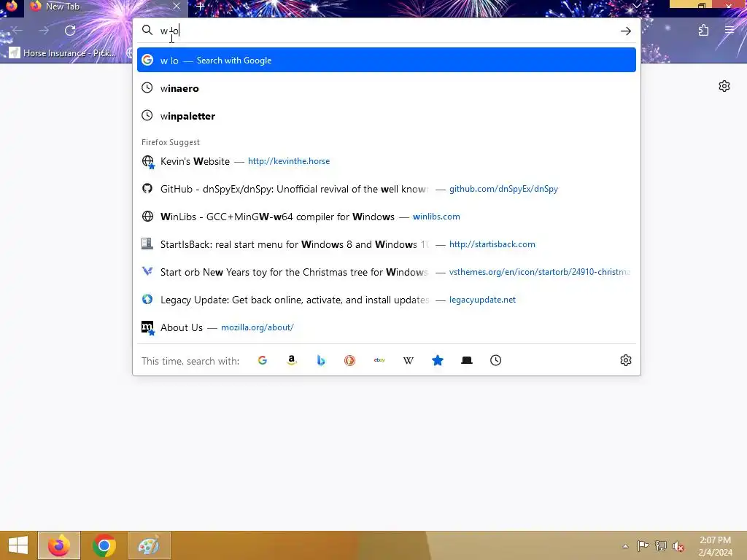Open the Legacy Update suggestion
747x560 pixels.
387,300
